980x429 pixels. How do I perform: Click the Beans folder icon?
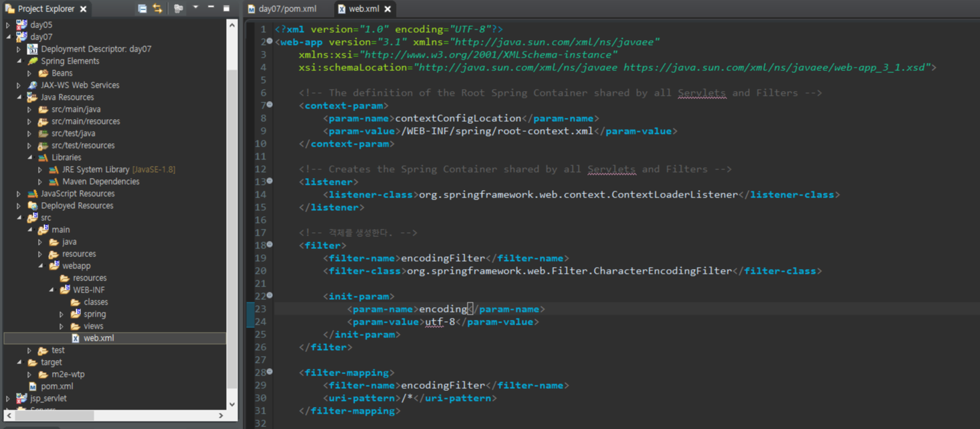pyautogui.click(x=43, y=73)
